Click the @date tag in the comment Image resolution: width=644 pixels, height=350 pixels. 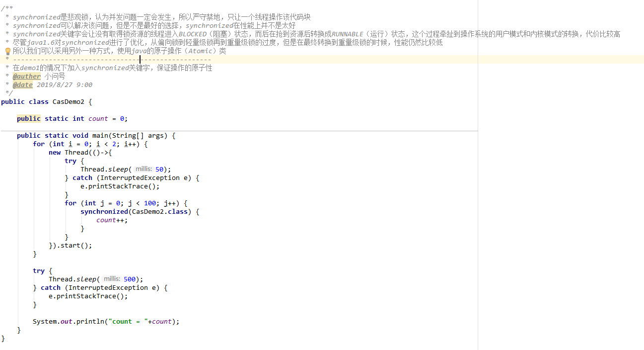pyautogui.click(x=23, y=85)
